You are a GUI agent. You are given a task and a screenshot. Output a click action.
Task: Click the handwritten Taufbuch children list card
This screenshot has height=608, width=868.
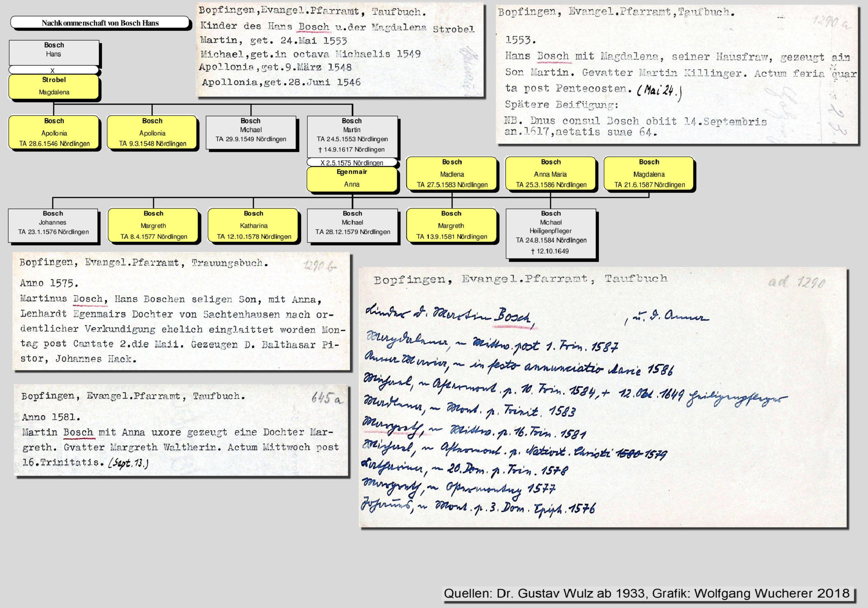pos(603,397)
